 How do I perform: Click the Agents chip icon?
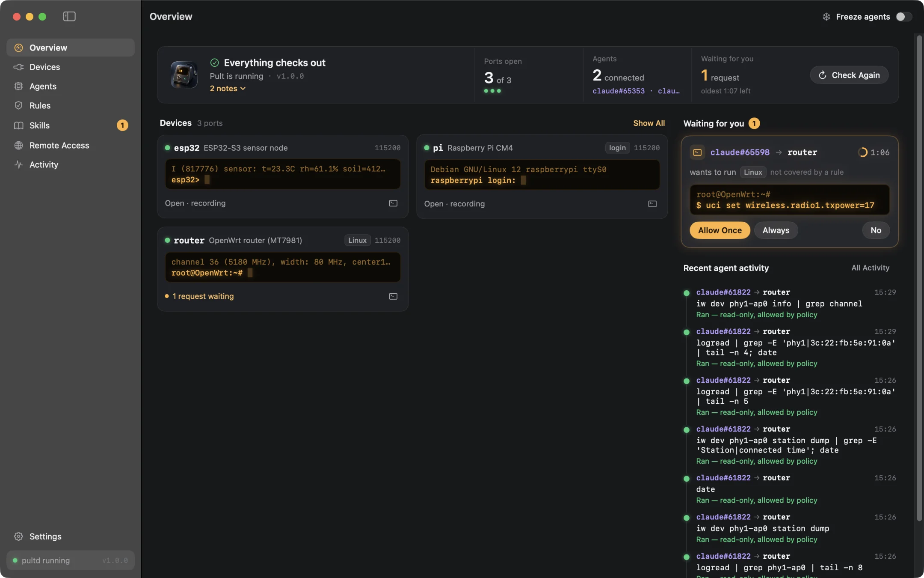point(18,86)
